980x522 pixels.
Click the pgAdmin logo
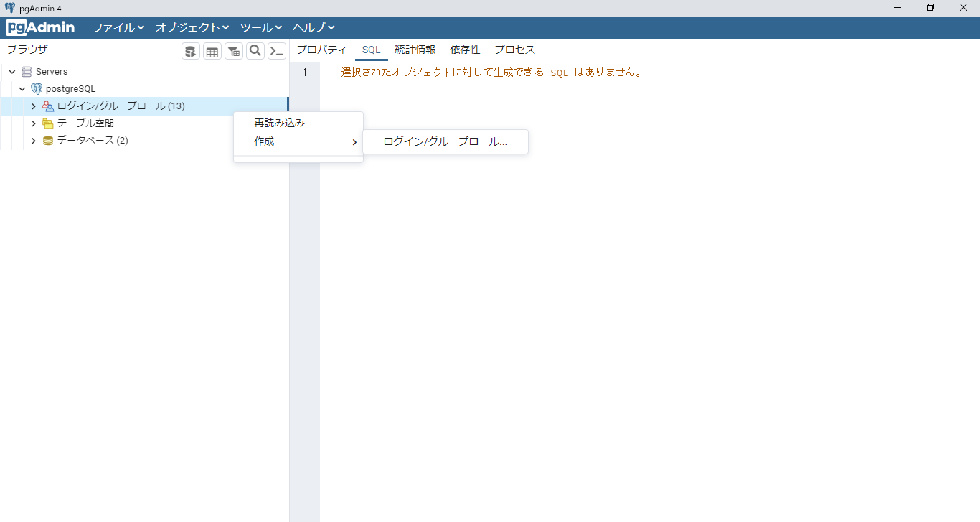[x=40, y=28]
